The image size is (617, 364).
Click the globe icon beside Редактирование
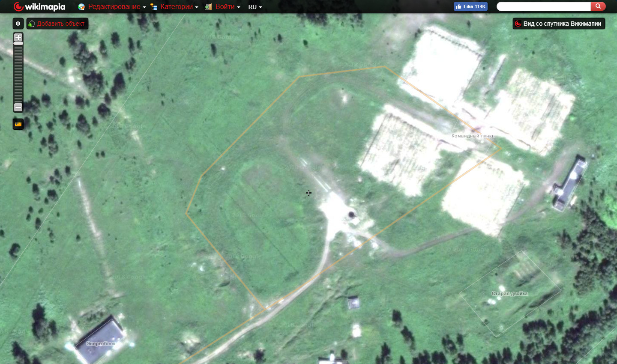tap(81, 7)
